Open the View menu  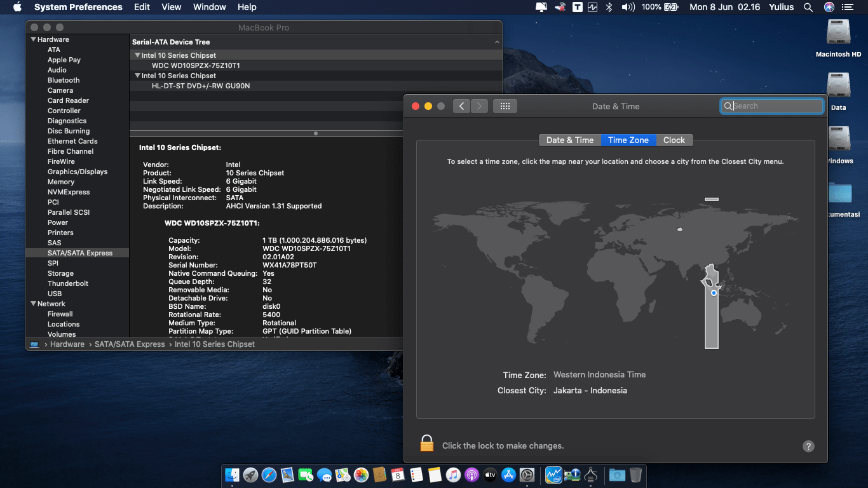point(172,7)
